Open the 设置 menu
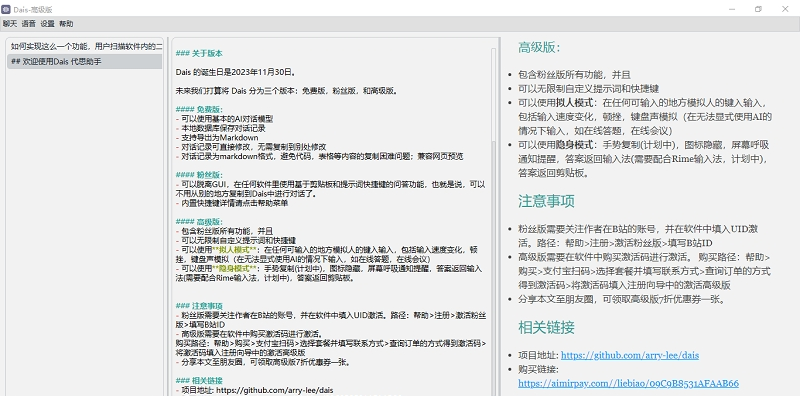This screenshot has width=804, height=396. pos(47,24)
